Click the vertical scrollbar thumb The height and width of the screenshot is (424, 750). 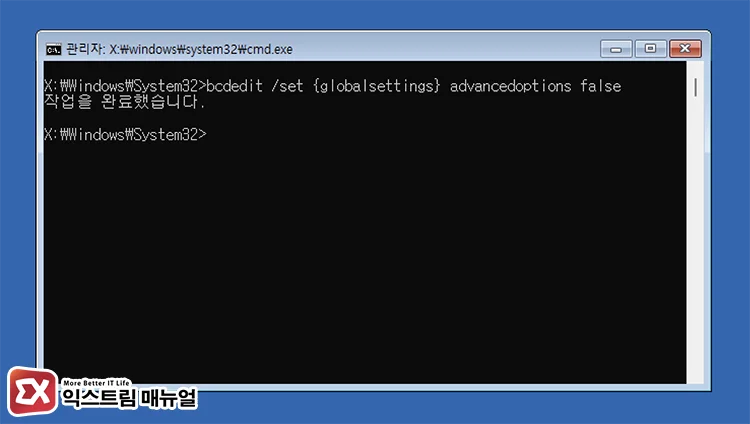point(695,86)
